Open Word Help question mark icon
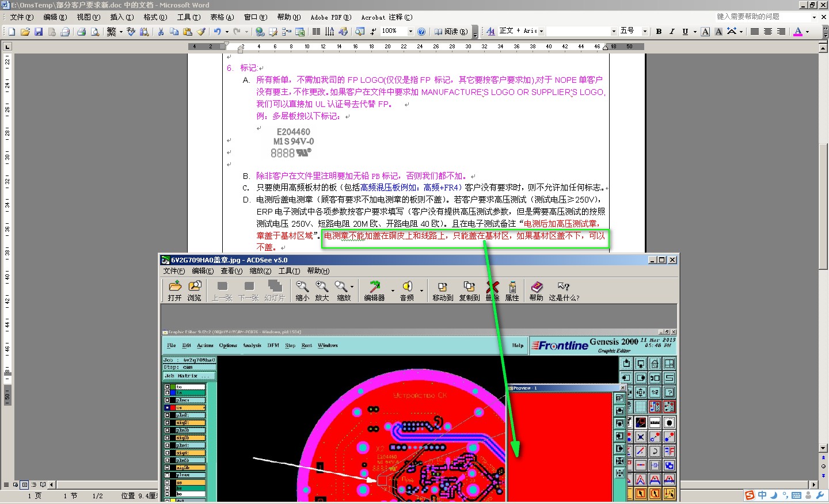This screenshot has height=504, width=829. click(x=421, y=32)
